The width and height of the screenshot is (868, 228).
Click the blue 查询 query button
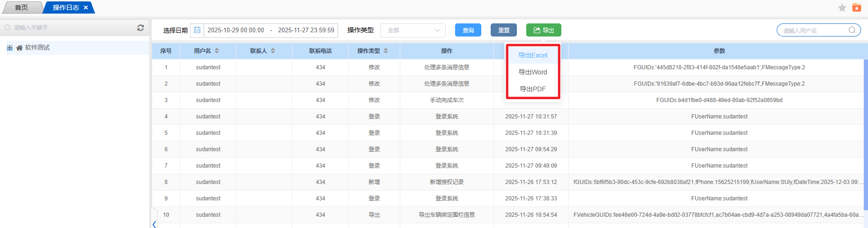tap(468, 30)
